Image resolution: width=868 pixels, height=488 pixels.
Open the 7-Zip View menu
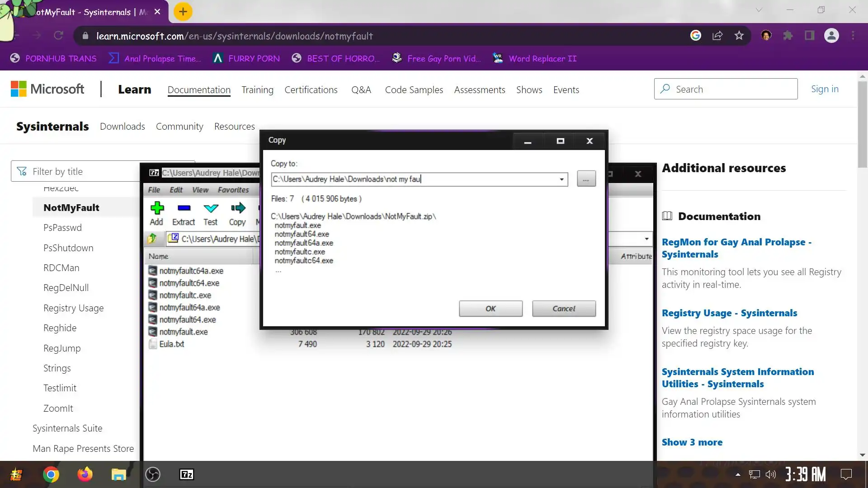click(200, 190)
